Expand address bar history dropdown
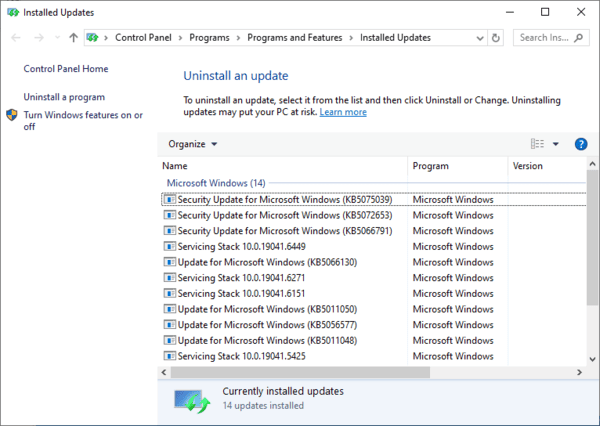Image resolution: width=600 pixels, height=426 pixels. click(x=480, y=38)
